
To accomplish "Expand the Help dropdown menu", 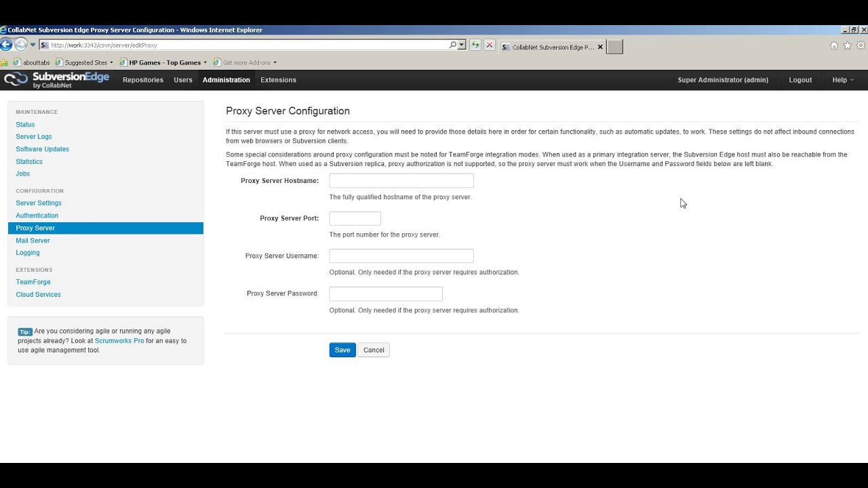I will click(x=843, y=80).
